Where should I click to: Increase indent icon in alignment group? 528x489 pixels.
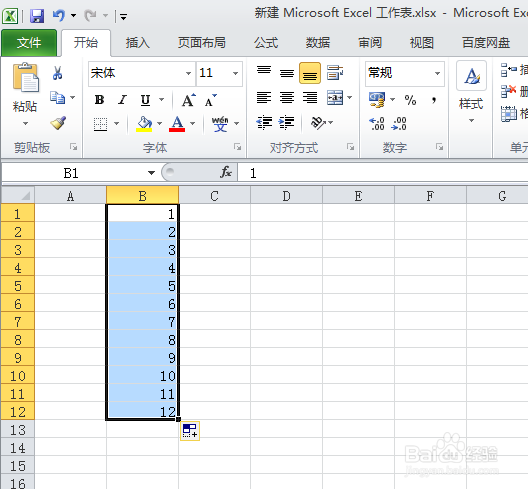[x=286, y=123]
